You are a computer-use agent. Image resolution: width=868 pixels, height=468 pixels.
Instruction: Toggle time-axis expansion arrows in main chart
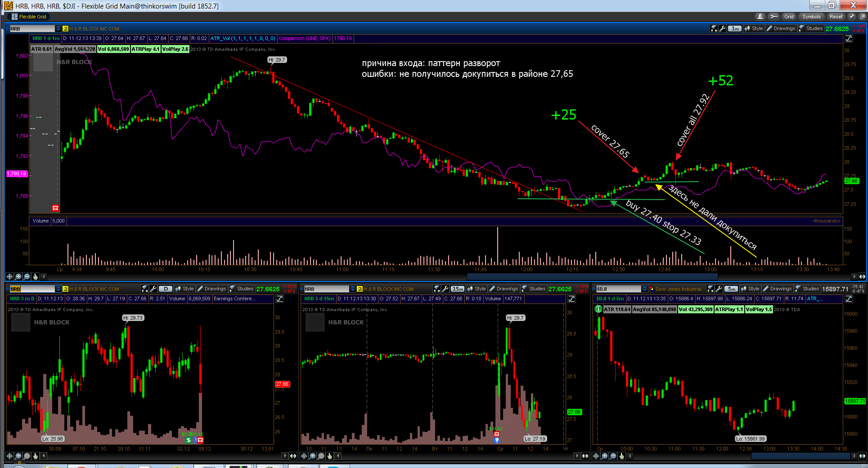tap(862, 276)
